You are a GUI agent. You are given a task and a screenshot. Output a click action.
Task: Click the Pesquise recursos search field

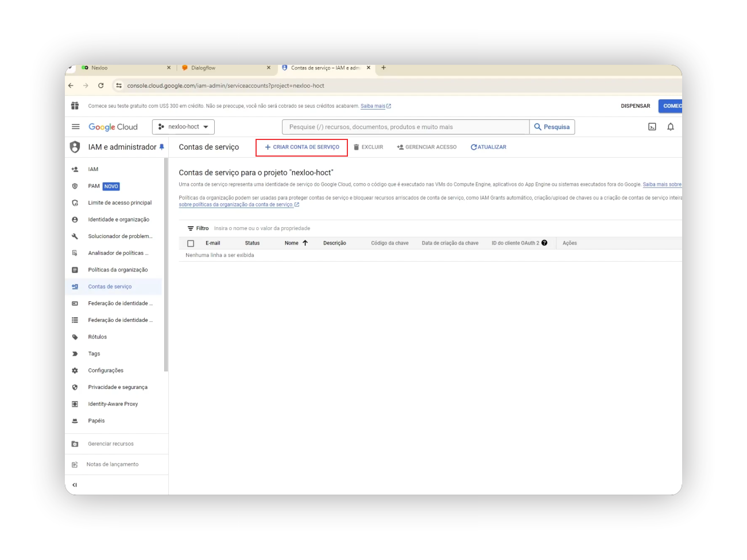coord(405,127)
